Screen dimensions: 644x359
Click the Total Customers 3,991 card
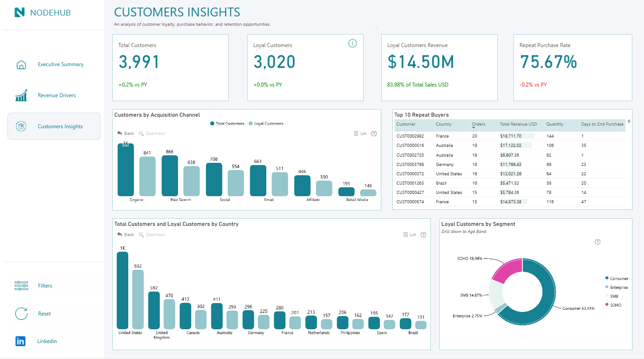pos(170,67)
